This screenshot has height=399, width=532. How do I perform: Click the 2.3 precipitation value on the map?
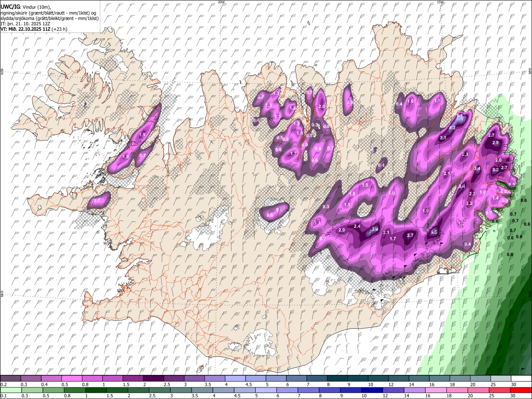(x=465, y=154)
